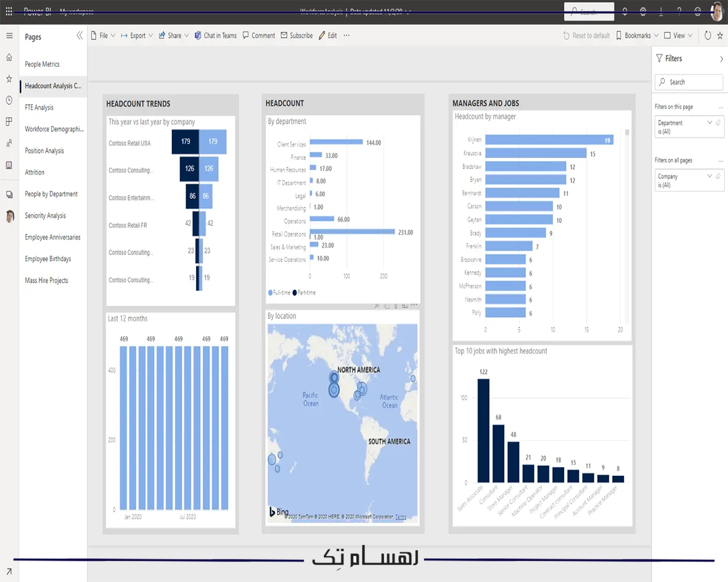Viewport: 728px width, 582px height.
Task: Favorite this report with the toolbar star
Action: (720, 36)
